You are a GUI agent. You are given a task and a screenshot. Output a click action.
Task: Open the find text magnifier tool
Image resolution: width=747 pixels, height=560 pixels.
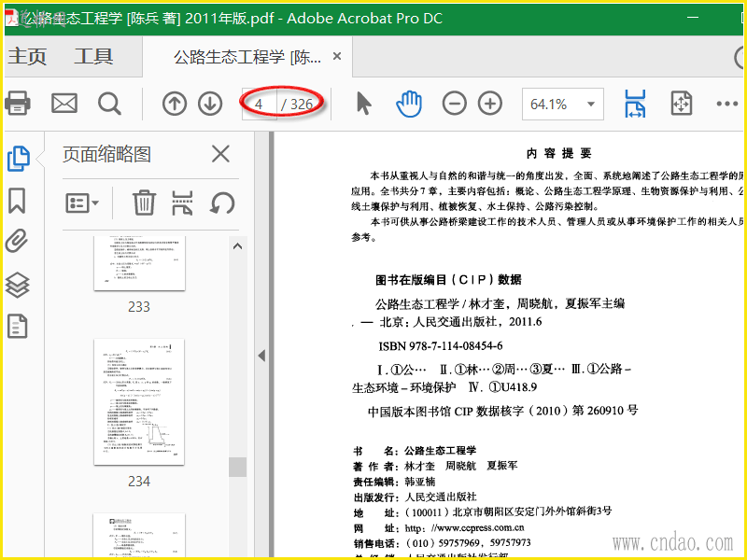pos(109,104)
